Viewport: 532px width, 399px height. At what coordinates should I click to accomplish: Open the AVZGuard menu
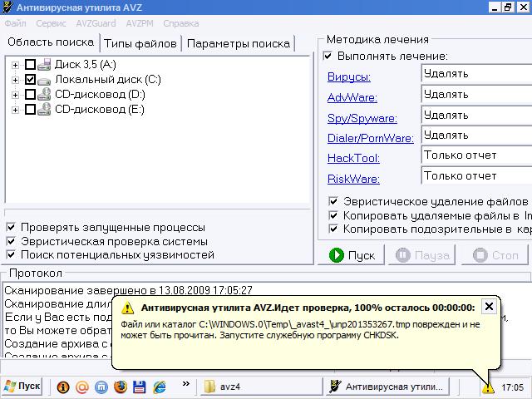click(96, 23)
